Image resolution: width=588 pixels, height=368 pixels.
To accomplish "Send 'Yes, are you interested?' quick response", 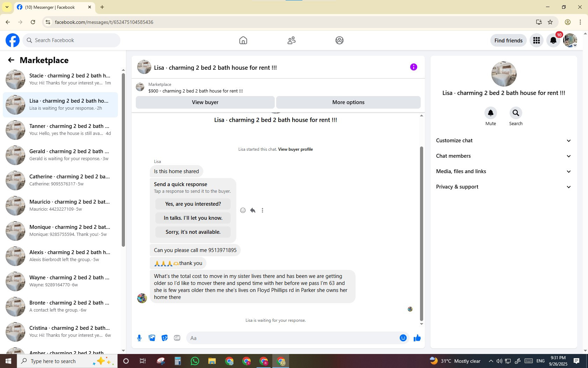I will pos(193,204).
